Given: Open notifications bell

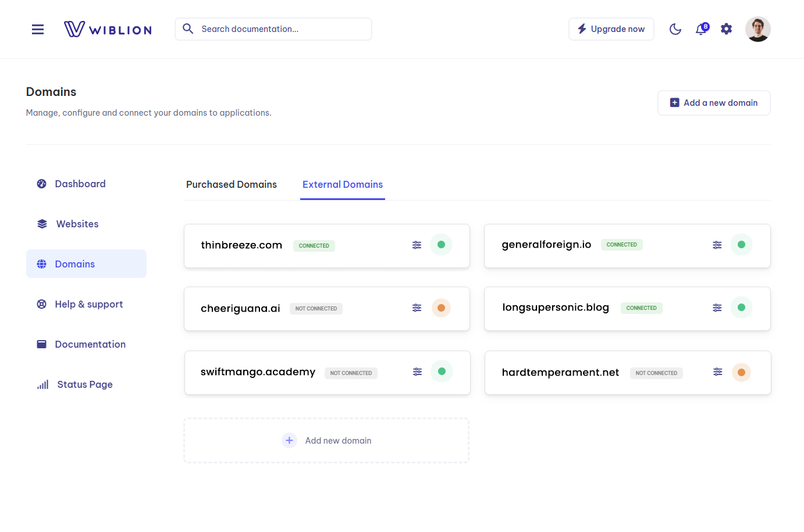Looking at the screenshot, I should point(700,29).
